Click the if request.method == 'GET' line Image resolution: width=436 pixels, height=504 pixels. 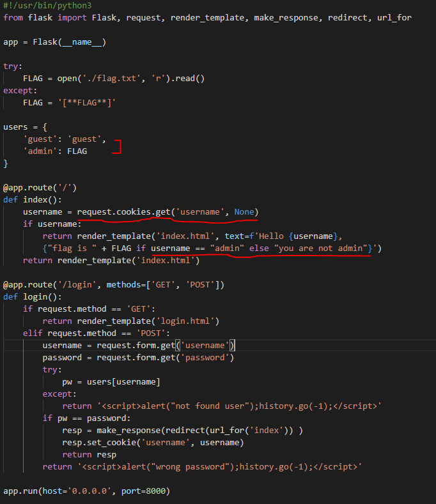(x=89, y=309)
